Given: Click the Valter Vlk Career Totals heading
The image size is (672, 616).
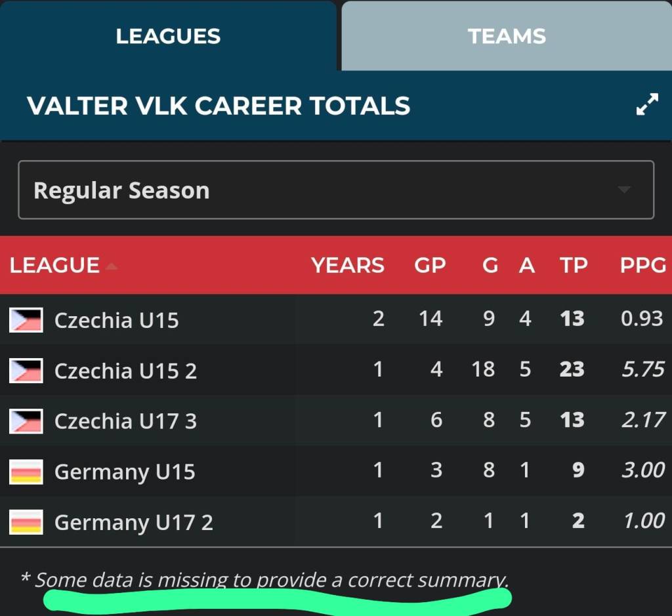Looking at the screenshot, I should [219, 106].
